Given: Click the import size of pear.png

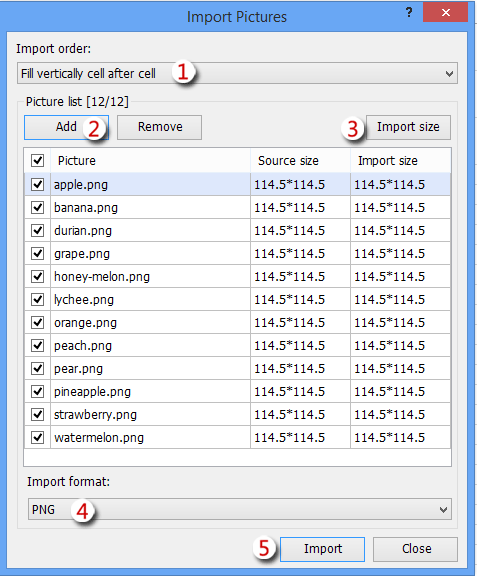Looking at the screenshot, I should coord(390,368).
